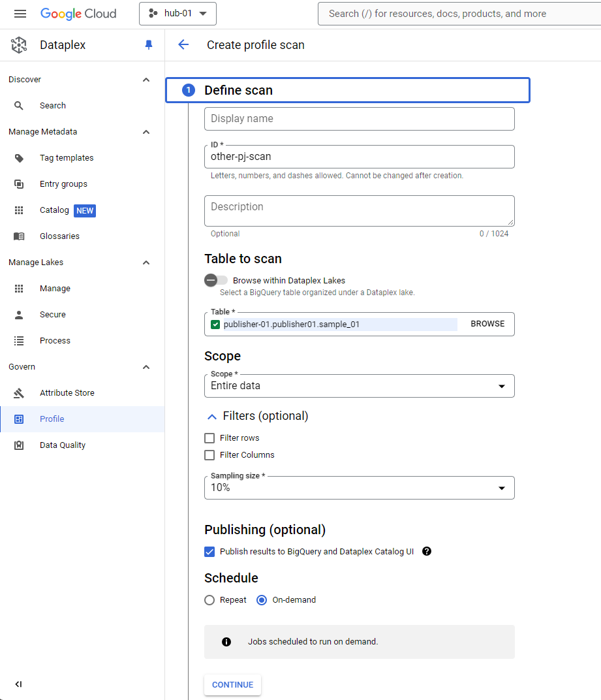Screen dimensions: 601x700
Task: Click the project selector icon for hub-01
Action: pyautogui.click(x=153, y=14)
